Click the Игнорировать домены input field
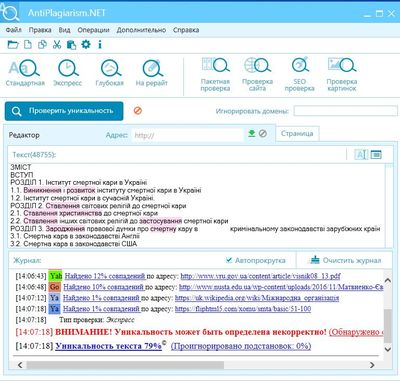The height and width of the screenshot is (381, 400). (x=346, y=111)
